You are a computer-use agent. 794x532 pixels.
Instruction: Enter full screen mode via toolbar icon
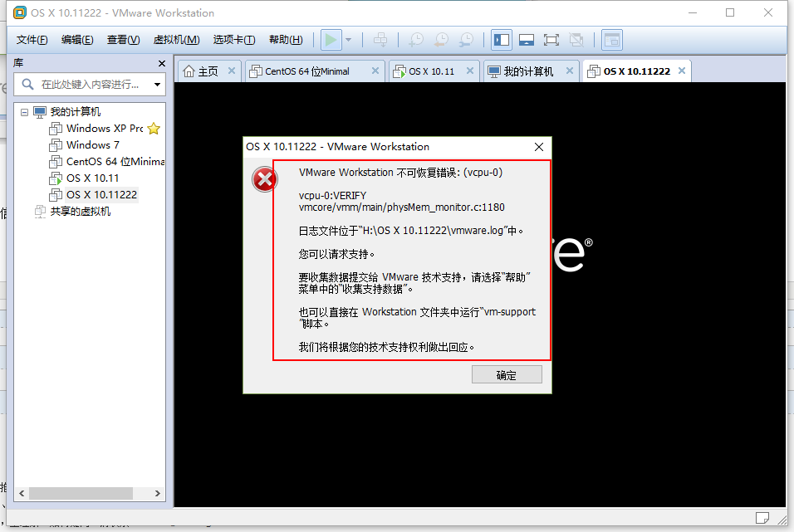coord(551,40)
